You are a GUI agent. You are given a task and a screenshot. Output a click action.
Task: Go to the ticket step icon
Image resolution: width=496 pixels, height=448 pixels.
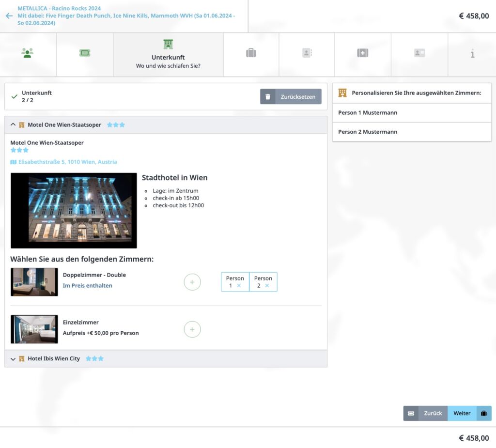click(x=85, y=53)
